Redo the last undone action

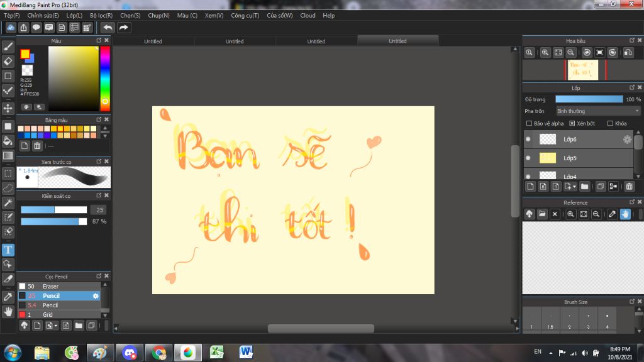tap(123, 28)
